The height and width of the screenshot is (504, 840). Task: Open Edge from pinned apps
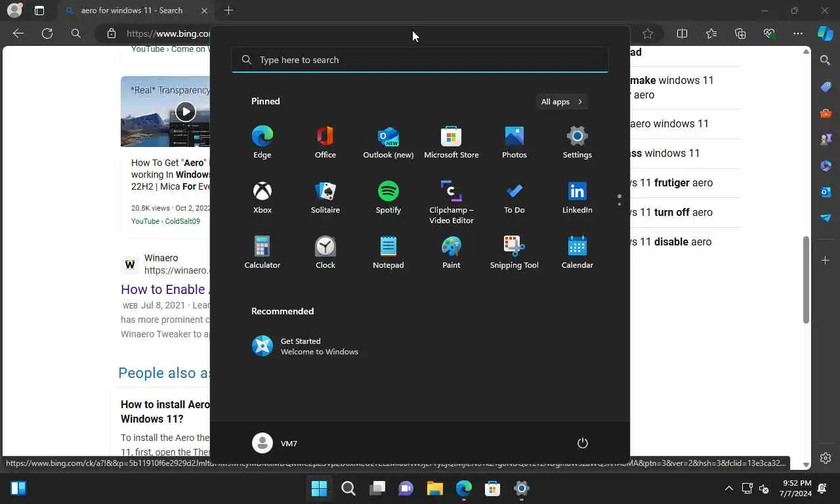[262, 142]
